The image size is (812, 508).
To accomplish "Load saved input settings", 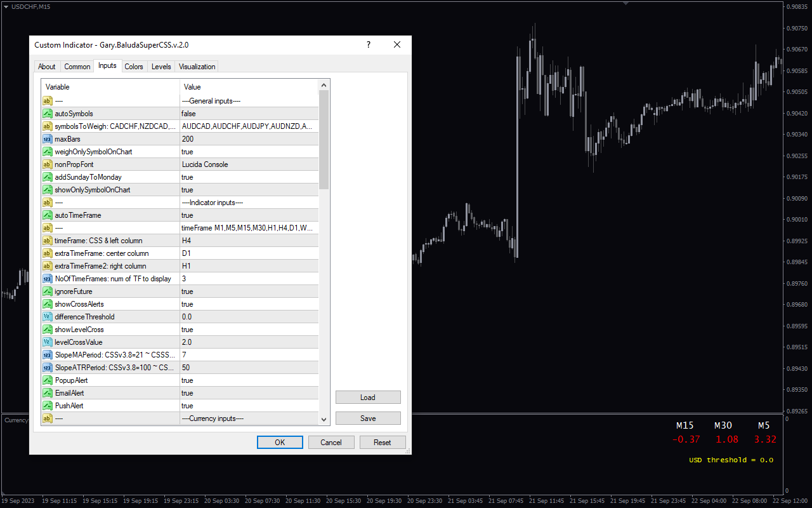I will [x=368, y=398].
